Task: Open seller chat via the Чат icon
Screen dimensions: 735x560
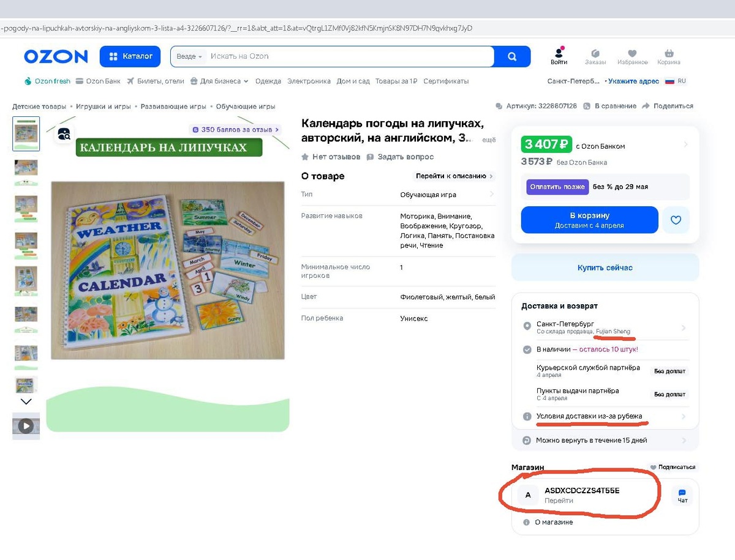Action: (682, 493)
